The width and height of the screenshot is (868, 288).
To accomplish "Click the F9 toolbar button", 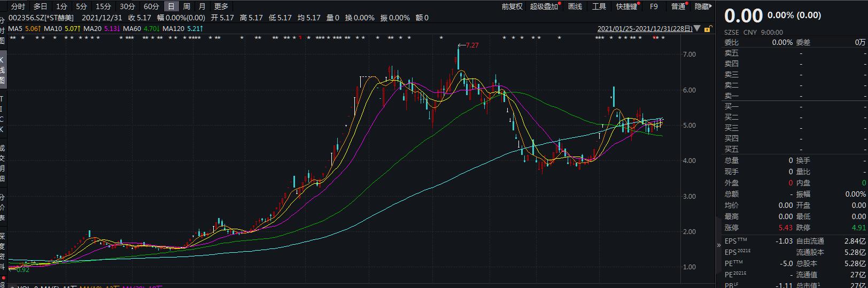I will click(654, 6).
